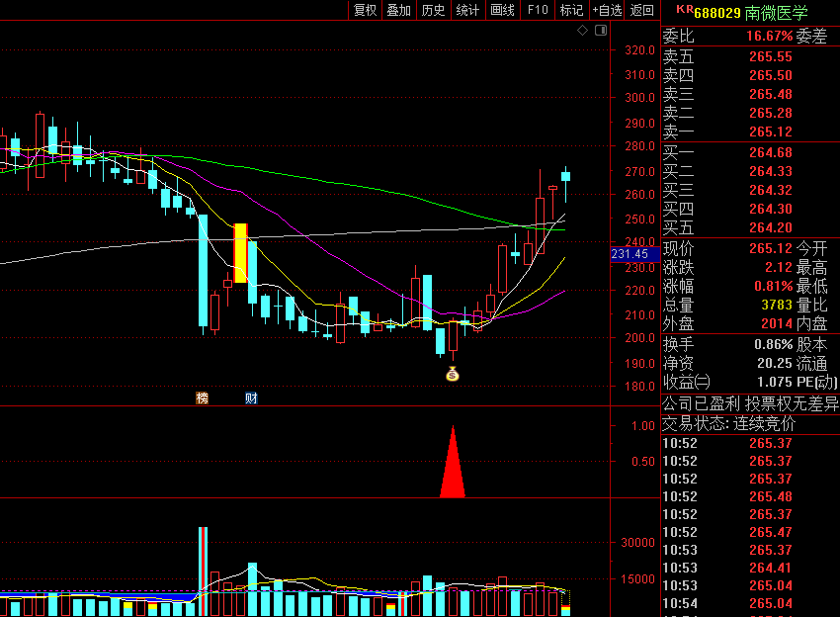Click the tick row priced 265.48
Image resolution: width=840 pixels, height=617 pixels.
tap(750, 496)
